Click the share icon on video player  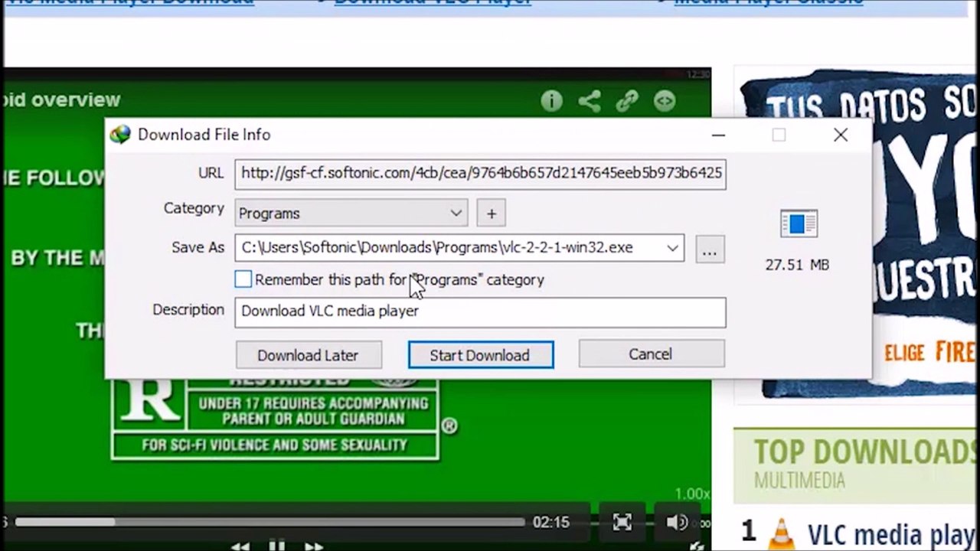pyautogui.click(x=589, y=101)
